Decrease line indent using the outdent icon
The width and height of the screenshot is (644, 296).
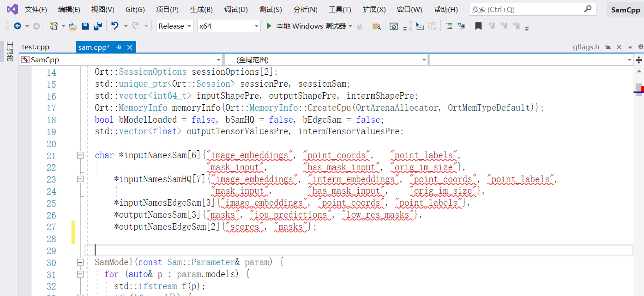coord(461,26)
